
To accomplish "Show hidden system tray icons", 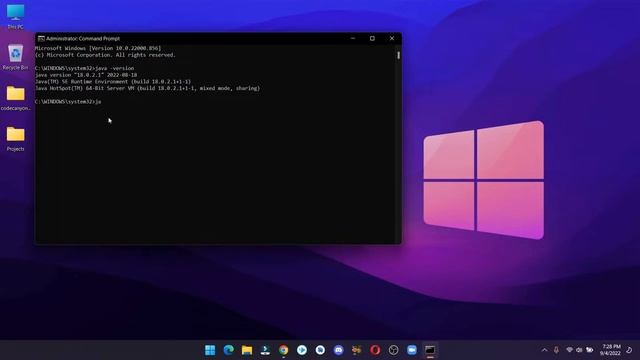I will 544,350.
